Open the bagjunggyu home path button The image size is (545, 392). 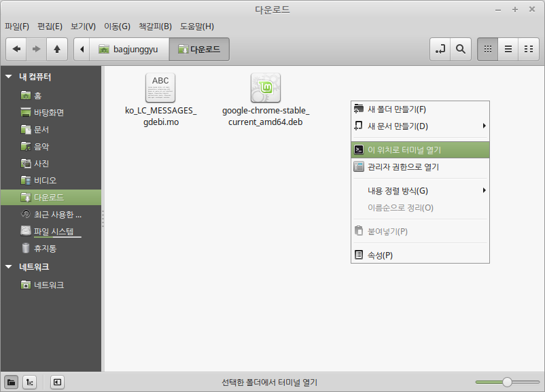click(129, 49)
